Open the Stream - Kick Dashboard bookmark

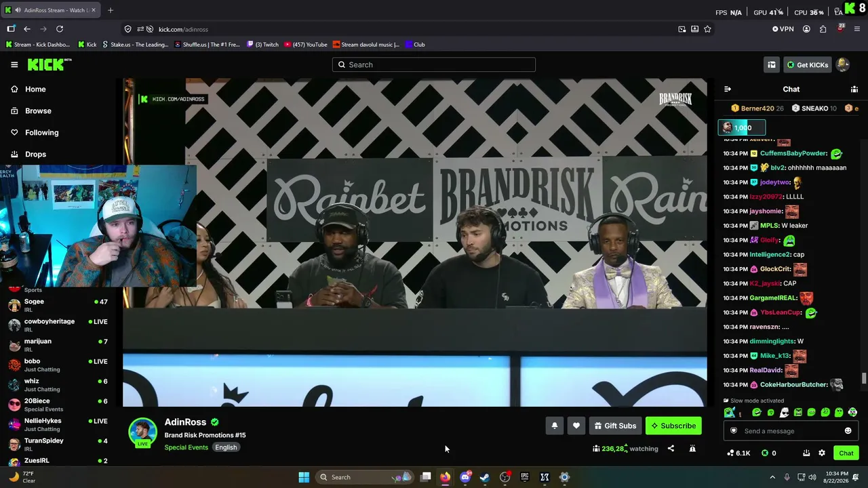pyautogui.click(x=37, y=45)
